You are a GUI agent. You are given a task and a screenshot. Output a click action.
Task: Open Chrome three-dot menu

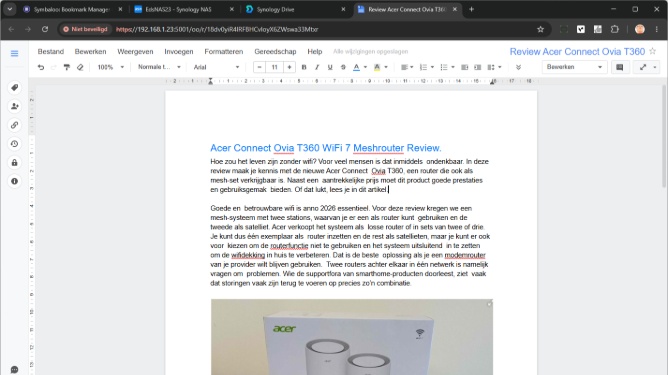click(x=656, y=29)
